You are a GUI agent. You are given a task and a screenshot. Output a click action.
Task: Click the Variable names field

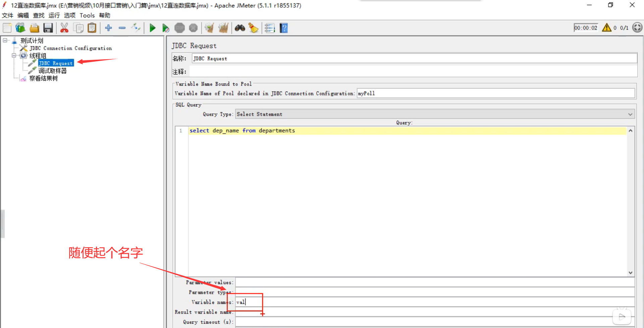click(x=435, y=302)
